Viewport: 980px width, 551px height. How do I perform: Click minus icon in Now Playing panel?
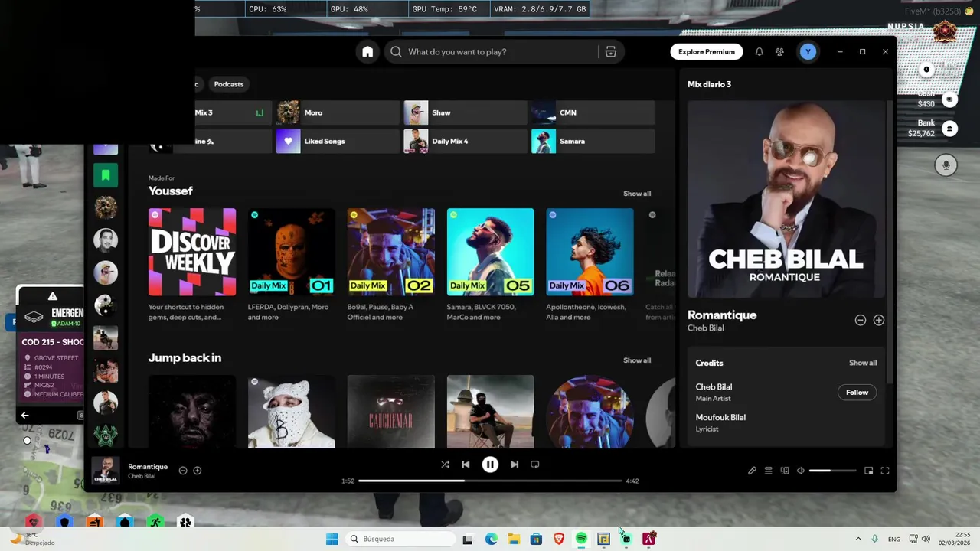click(861, 321)
